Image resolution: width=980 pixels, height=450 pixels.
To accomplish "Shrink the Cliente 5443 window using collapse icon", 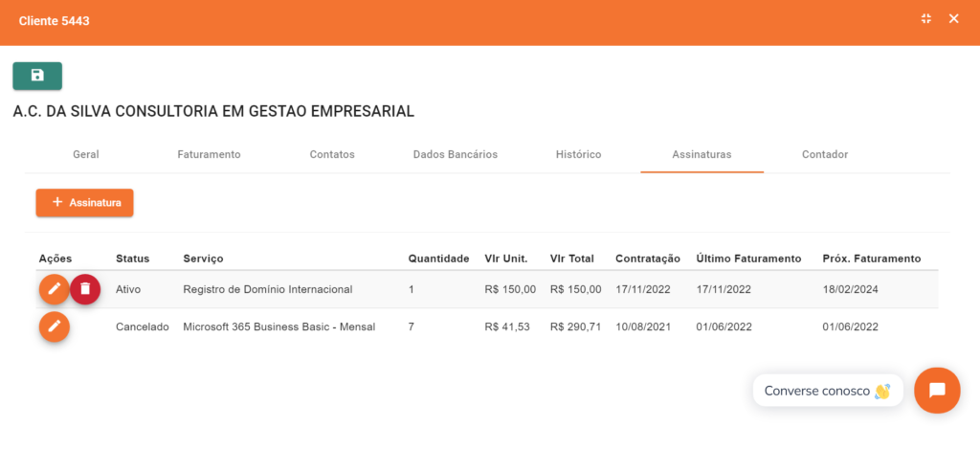I will tap(925, 19).
